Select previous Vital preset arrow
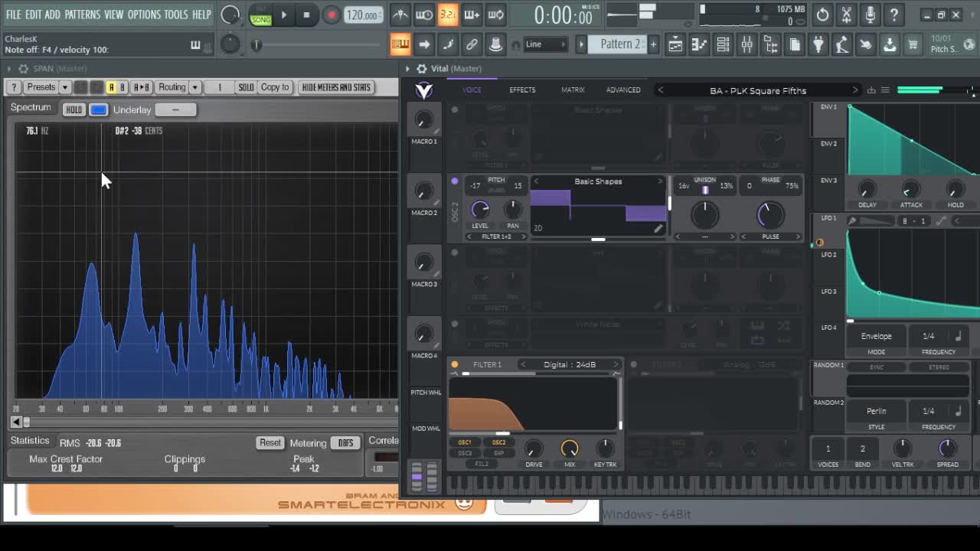This screenshot has width=980, height=551. 661,90
